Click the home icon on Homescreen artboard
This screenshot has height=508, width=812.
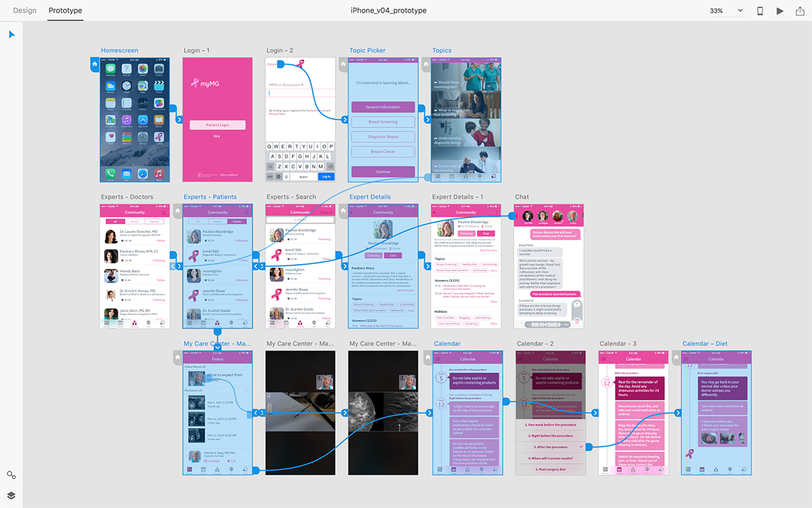(x=95, y=65)
